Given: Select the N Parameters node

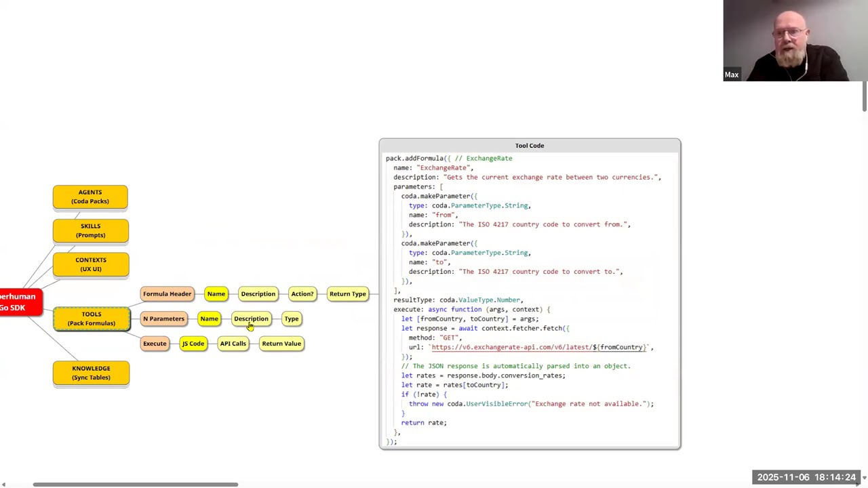Looking at the screenshot, I should click(163, 319).
